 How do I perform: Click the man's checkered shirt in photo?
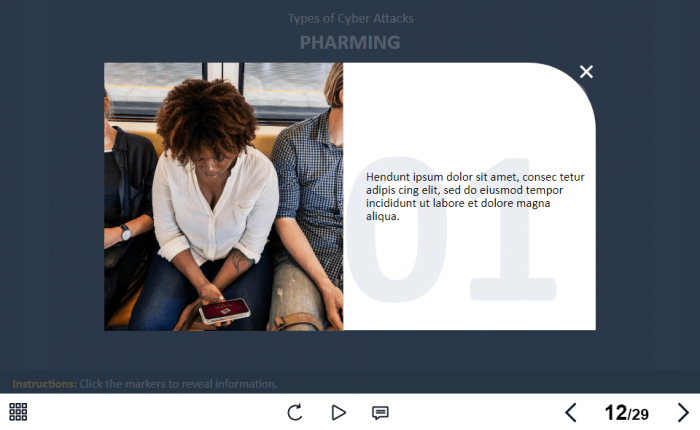point(308,188)
